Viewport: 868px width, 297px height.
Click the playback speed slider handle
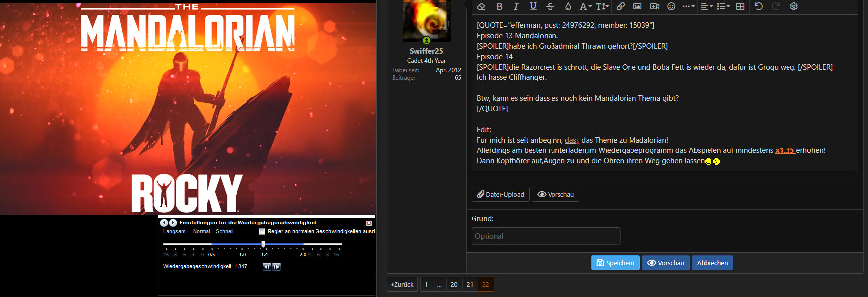point(263,244)
